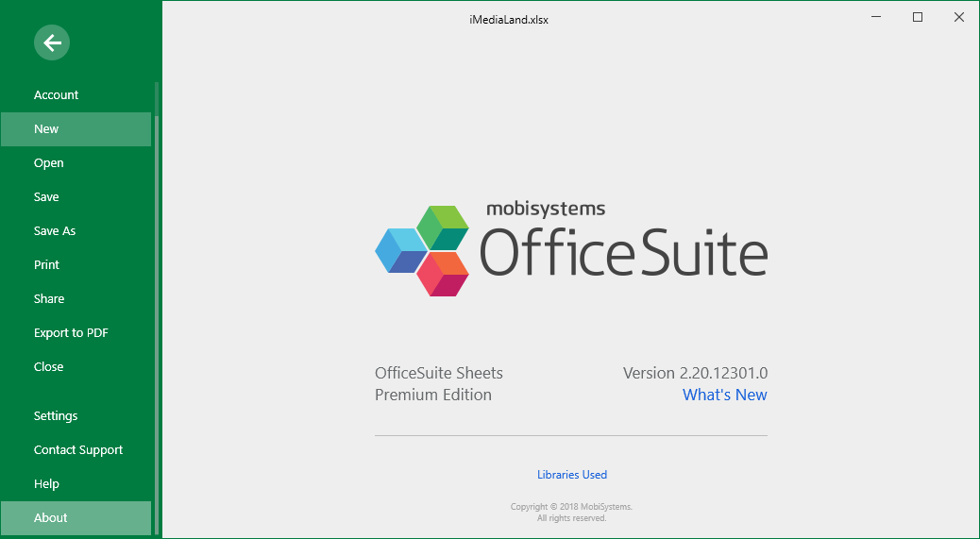980x539 pixels.
Task: Choose Open from the sidebar menu
Action: point(76,163)
